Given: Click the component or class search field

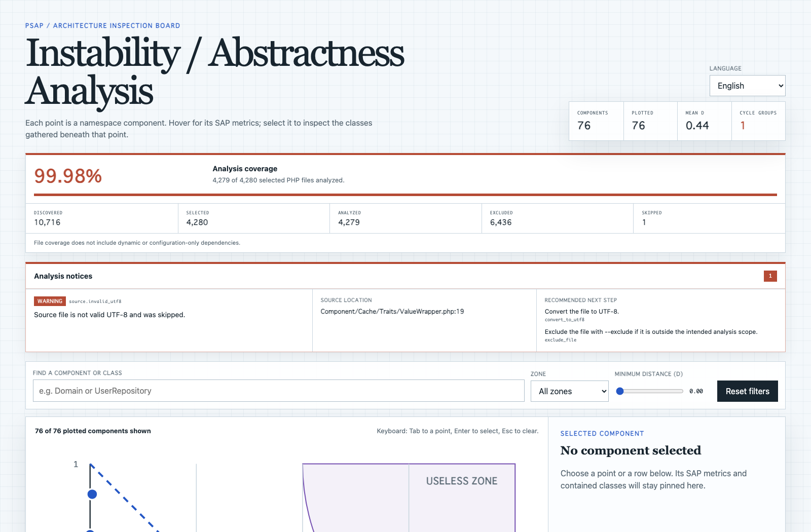Looking at the screenshot, I should tap(279, 391).
